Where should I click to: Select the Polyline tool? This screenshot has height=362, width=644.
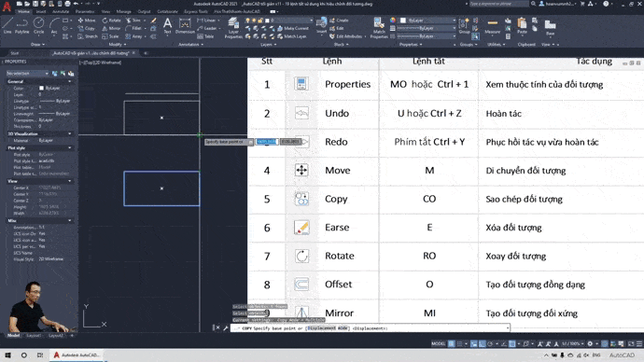[21, 25]
